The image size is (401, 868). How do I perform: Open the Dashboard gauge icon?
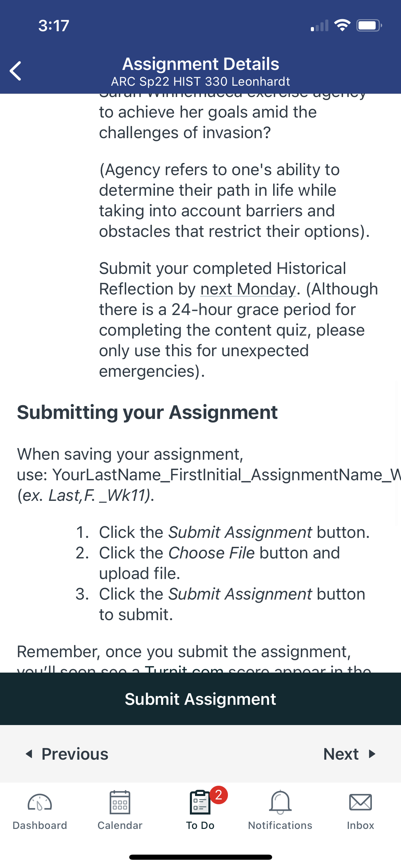tap(40, 802)
